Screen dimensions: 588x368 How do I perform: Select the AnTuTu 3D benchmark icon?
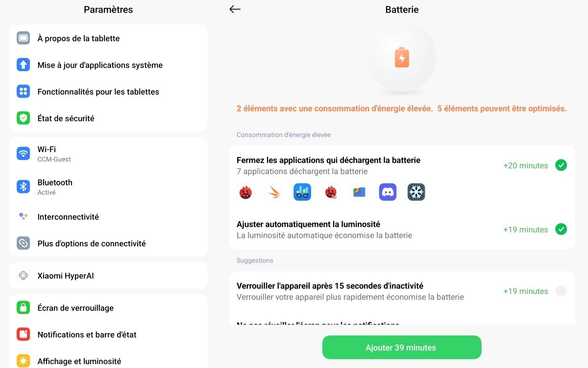tap(331, 192)
